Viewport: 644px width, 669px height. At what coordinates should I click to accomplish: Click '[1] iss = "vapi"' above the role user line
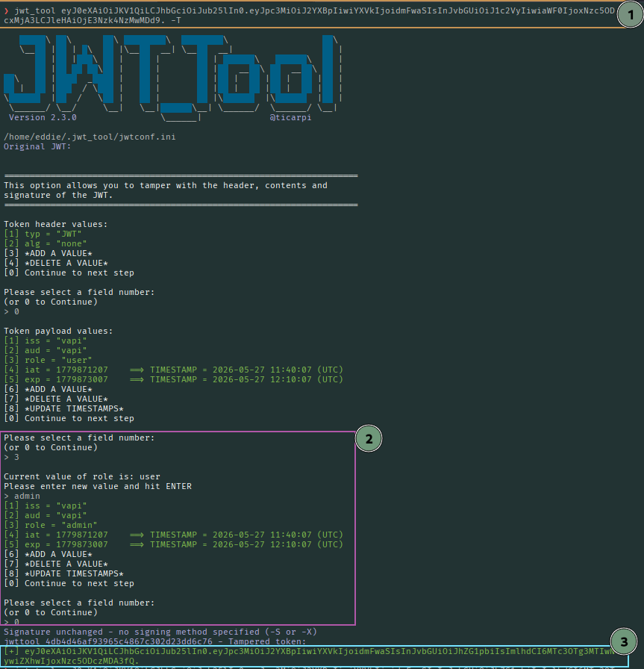point(46,341)
